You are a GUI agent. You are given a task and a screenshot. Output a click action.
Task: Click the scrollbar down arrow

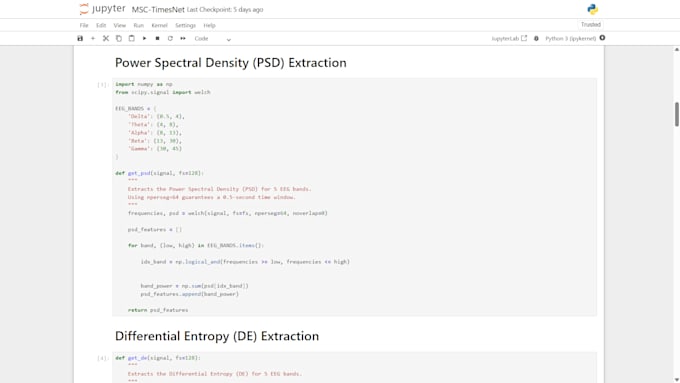pos(677,380)
